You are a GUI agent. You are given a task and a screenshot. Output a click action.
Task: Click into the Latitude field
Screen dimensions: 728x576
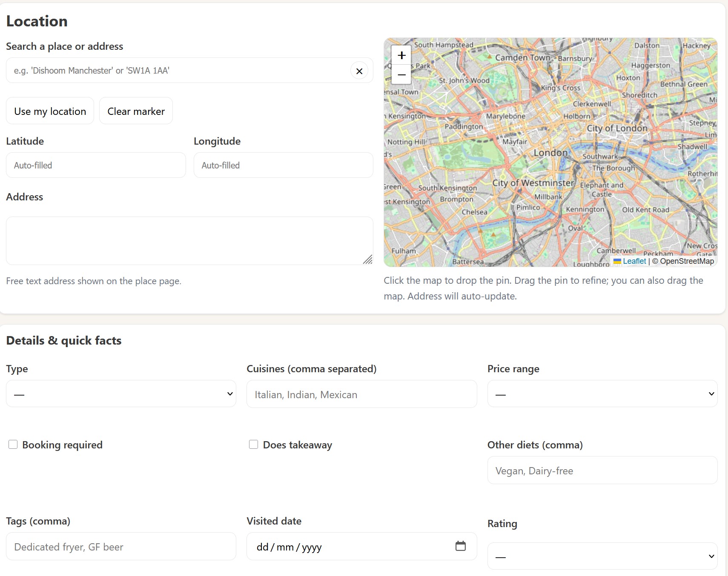[96, 165]
